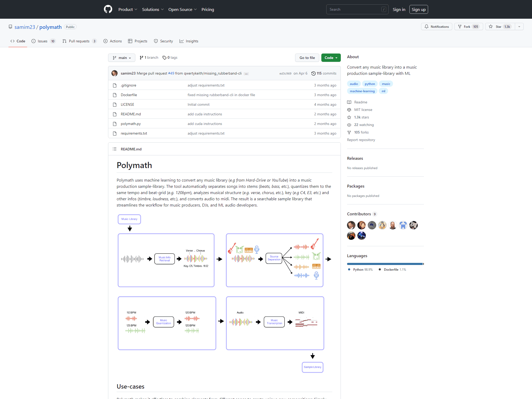Image resolution: width=532 pixels, height=399 pixels.
Task: Click the GitHub Octocat logo
Action: tap(108, 9)
